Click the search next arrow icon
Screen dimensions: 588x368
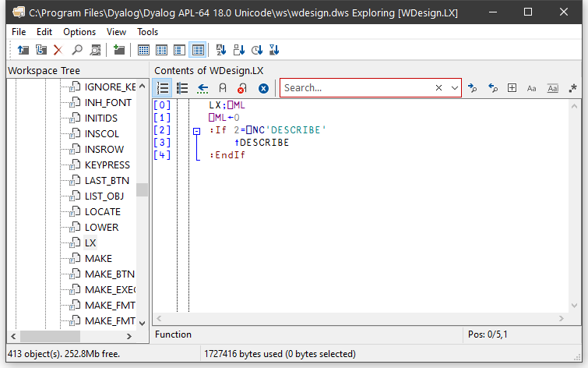pyautogui.click(x=473, y=88)
